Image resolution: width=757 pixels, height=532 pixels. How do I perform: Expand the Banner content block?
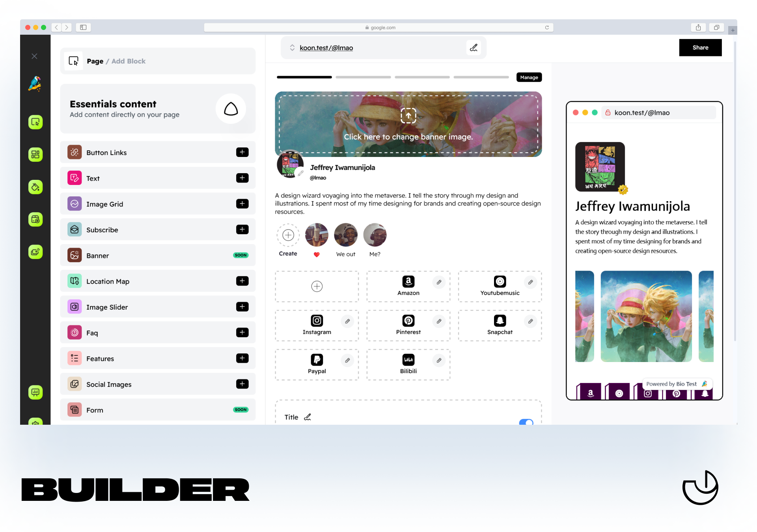(158, 255)
